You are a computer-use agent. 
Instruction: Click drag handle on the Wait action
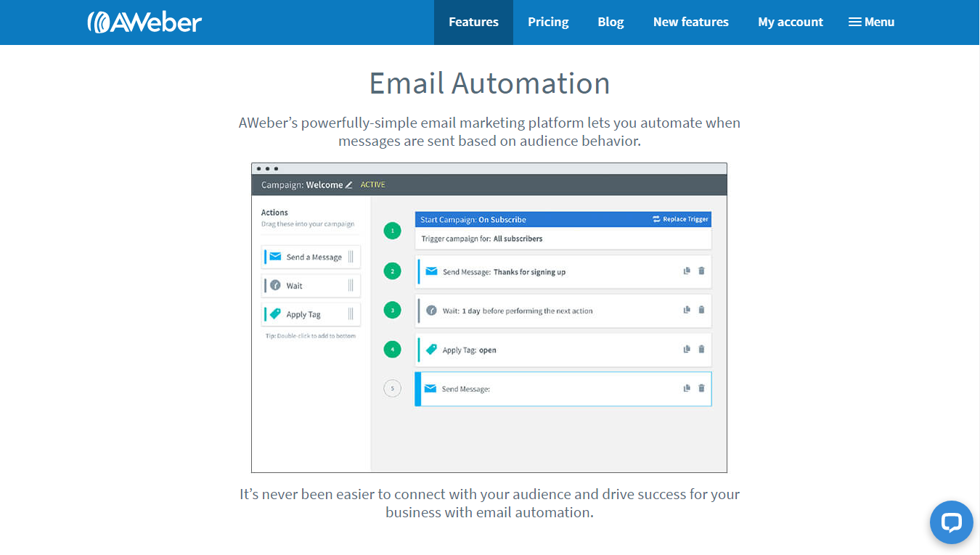point(351,285)
